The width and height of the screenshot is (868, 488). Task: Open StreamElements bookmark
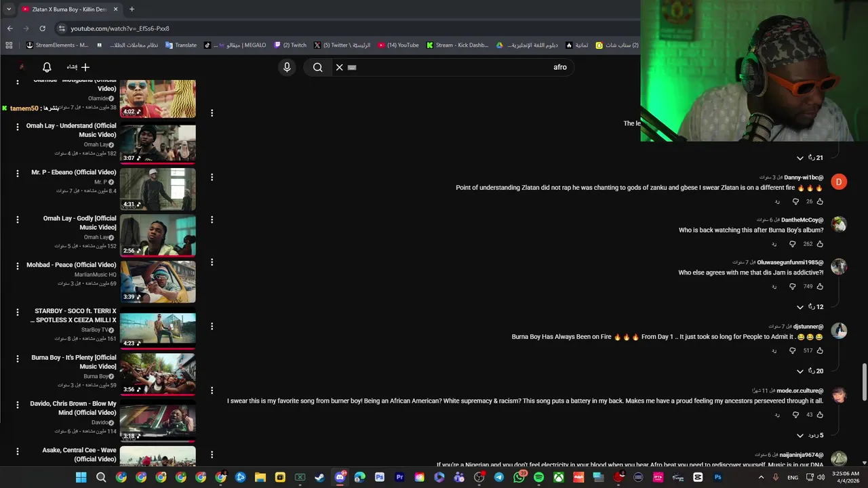57,45
